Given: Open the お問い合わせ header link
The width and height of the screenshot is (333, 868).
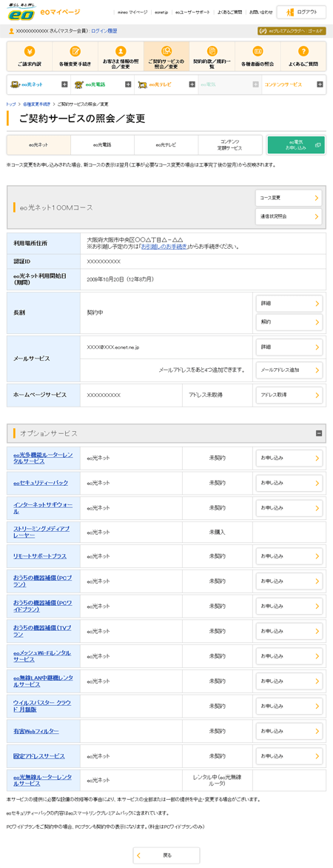Looking at the screenshot, I should [x=260, y=12].
